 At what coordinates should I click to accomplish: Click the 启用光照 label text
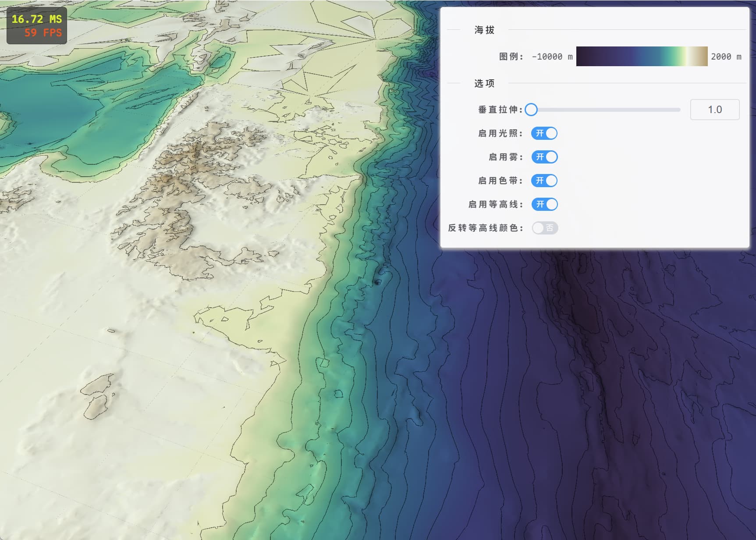pos(500,133)
